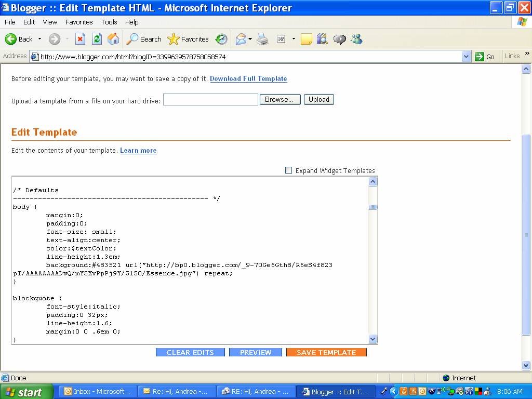Open the Search magnifier in the toolbar
This screenshot has height=399, width=532.
[143, 39]
